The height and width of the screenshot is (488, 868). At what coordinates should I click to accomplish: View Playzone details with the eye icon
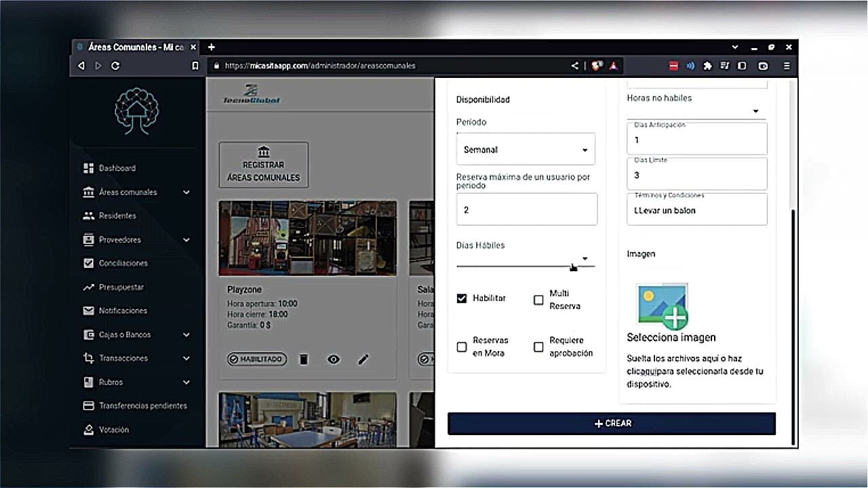click(334, 359)
